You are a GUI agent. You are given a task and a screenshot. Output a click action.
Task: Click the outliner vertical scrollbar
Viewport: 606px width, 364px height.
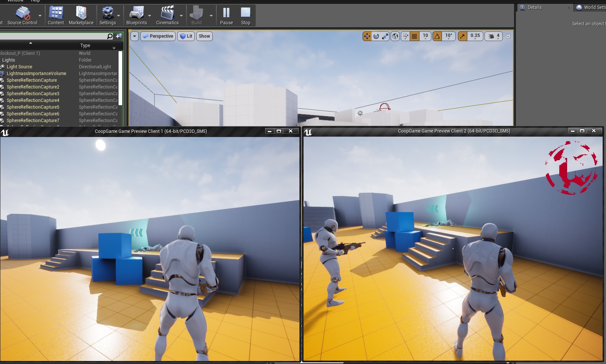point(120,78)
